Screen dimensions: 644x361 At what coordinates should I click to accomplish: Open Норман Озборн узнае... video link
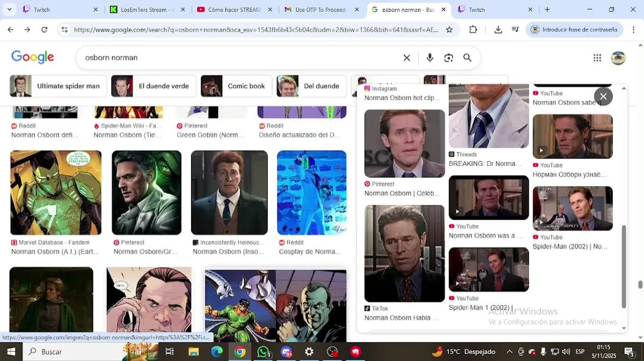point(569,174)
